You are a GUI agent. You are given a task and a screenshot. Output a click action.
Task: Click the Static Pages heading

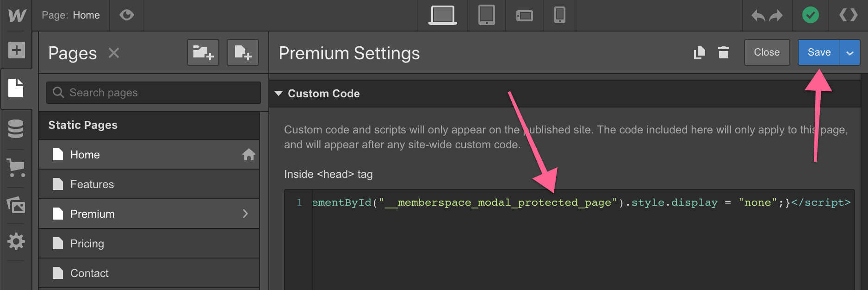(x=83, y=125)
